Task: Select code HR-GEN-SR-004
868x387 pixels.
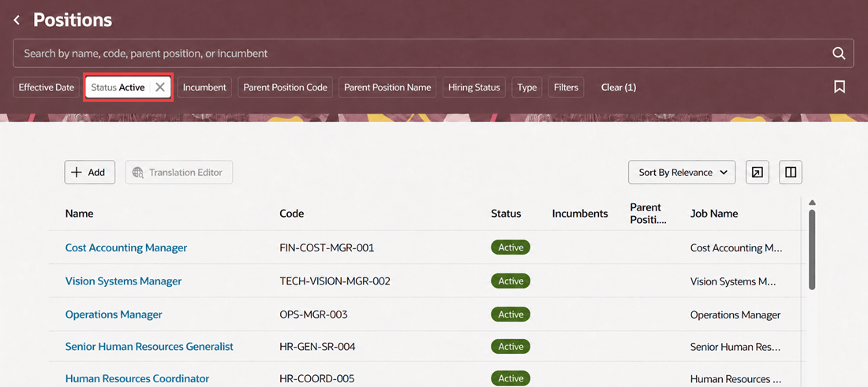Action: [317, 347]
